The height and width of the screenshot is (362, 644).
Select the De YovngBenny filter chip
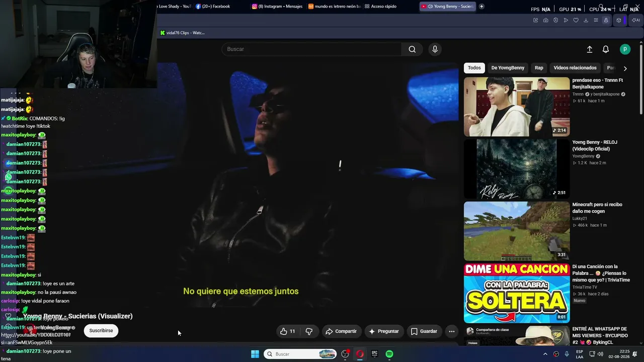click(x=508, y=68)
